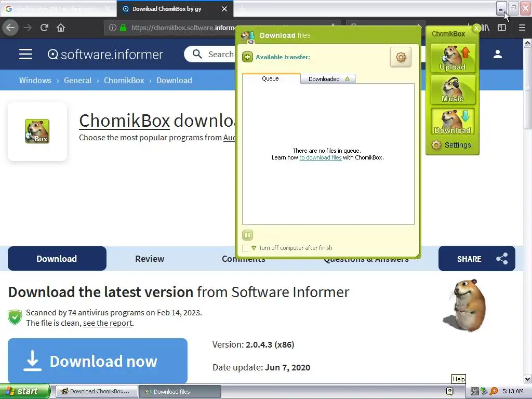Go to General breadcrumb

point(78,81)
